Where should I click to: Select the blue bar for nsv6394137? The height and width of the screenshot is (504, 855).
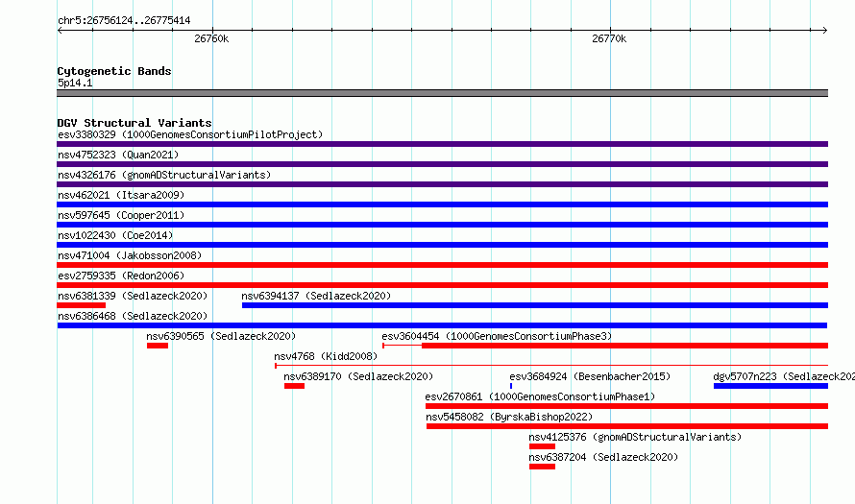pyautogui.click(x=535, y=305)
